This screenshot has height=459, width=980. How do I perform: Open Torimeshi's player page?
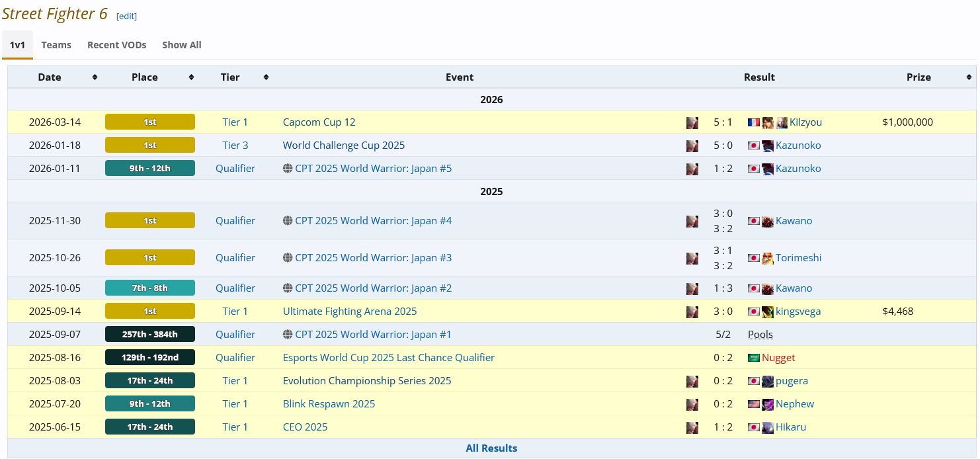pyautogui.click(x=799, y=258)
